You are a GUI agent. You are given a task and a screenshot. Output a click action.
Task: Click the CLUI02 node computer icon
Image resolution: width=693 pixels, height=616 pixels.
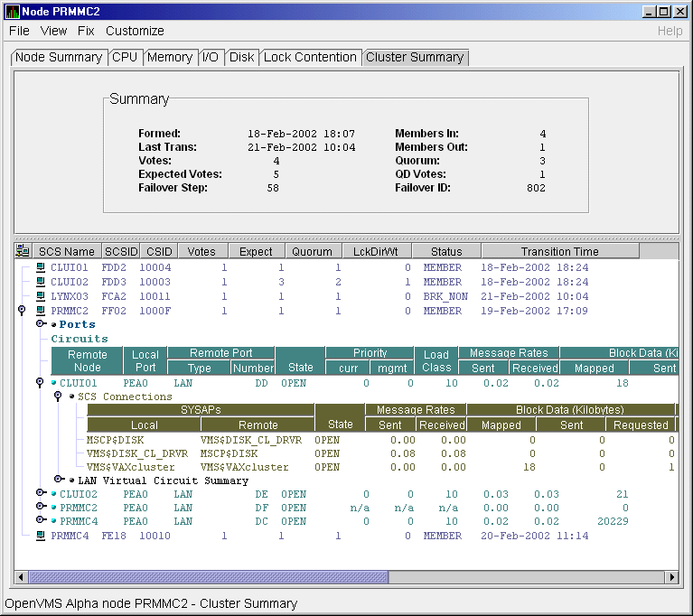40,282
